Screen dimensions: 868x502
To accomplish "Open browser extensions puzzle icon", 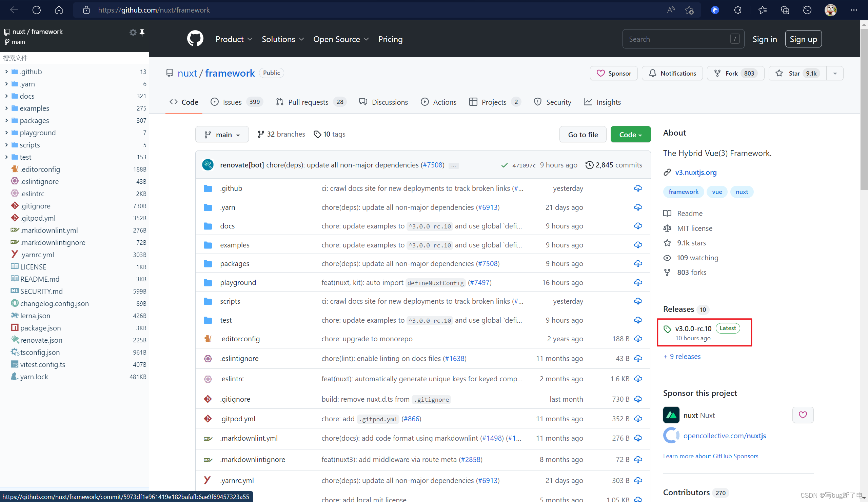I will (737, 10).
